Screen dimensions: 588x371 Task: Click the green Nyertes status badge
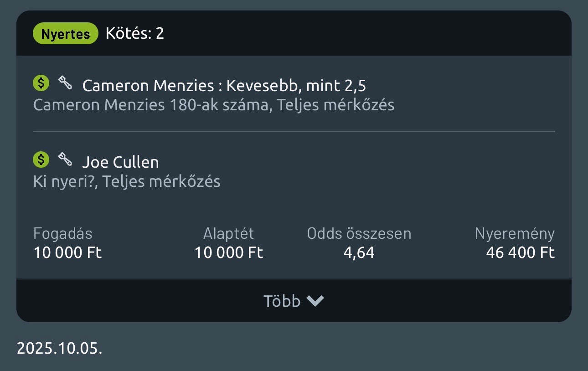coord(66,34)
